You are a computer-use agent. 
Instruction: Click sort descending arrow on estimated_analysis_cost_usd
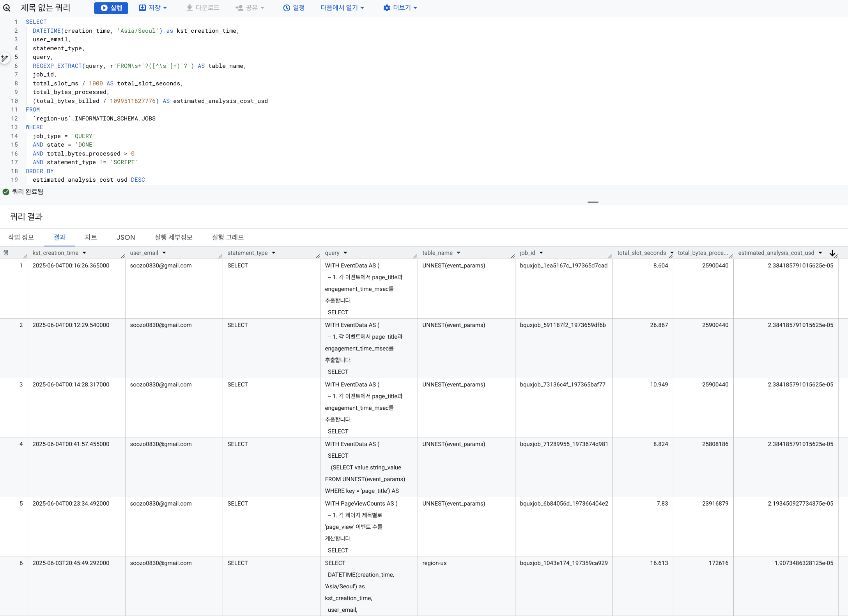832,253
